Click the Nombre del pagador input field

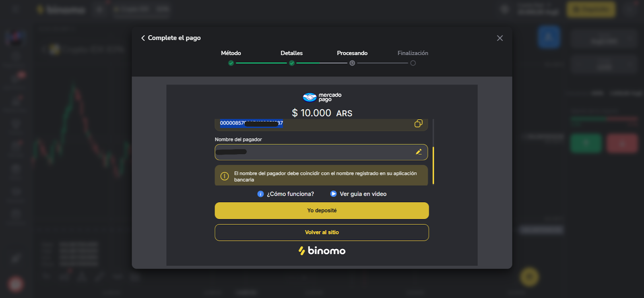coord(321,152)
